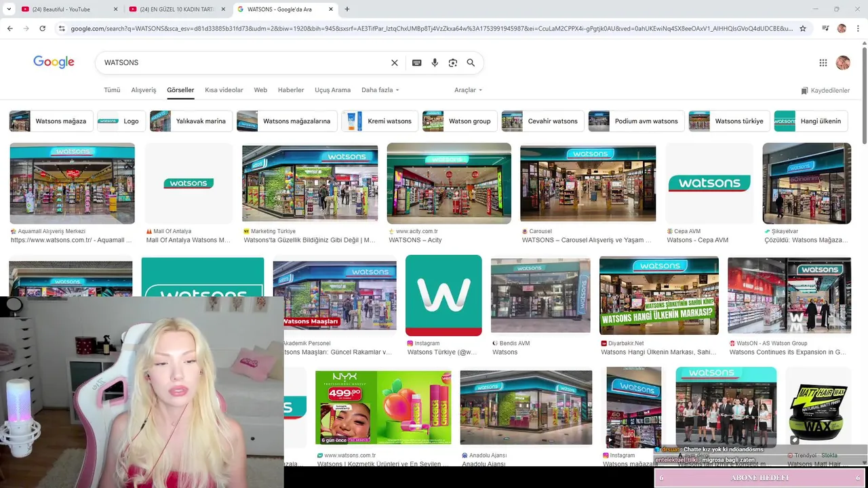Switch to the Alışveriş tab

tap(144, 90)
